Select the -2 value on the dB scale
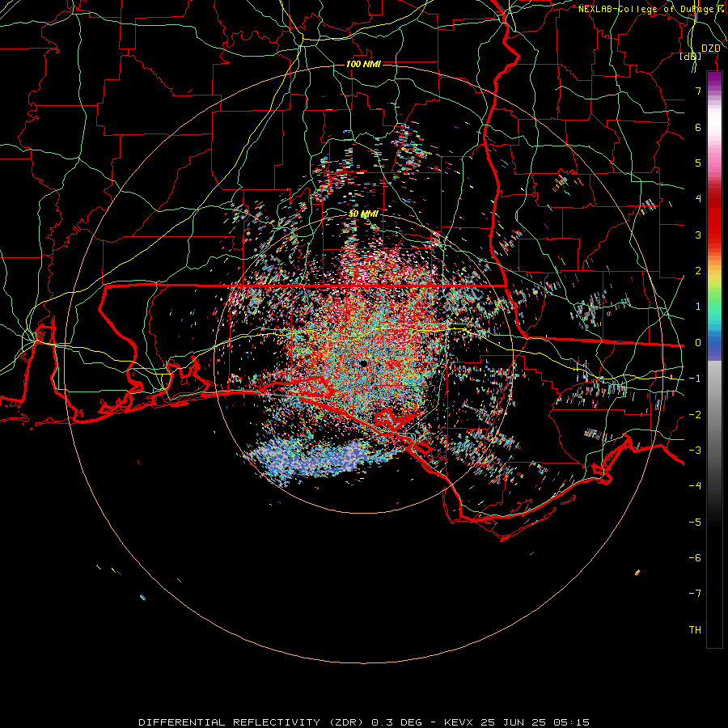 point(695,415)
